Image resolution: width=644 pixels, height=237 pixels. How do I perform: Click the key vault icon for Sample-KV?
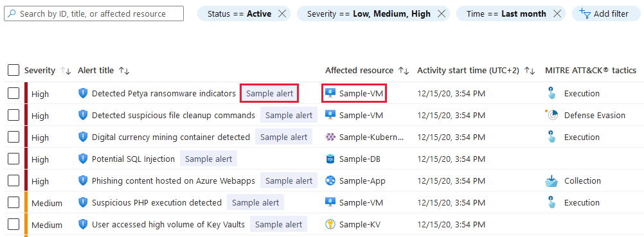coord(330,224)
